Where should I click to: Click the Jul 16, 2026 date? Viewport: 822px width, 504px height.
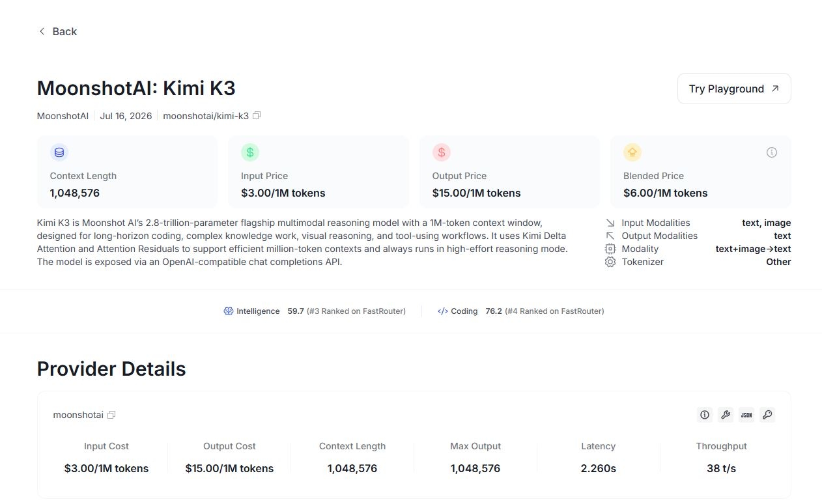click(x=126, y=116)
